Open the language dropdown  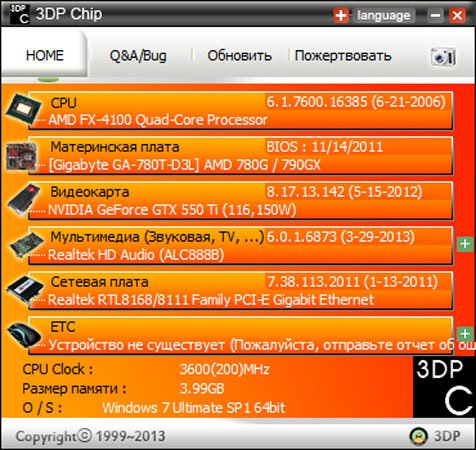(384, 15)
